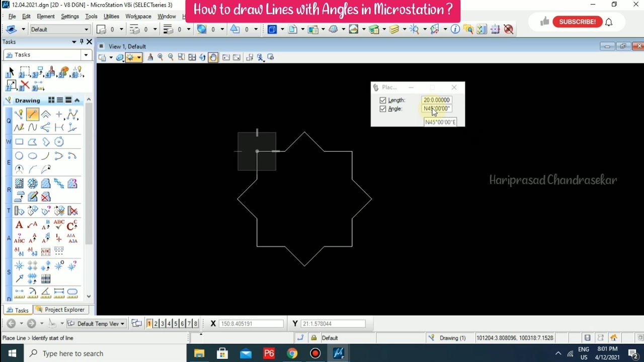Click the SUBSCRIBE button
Viewport: 644px width, 362px height.
pos(577,22)
